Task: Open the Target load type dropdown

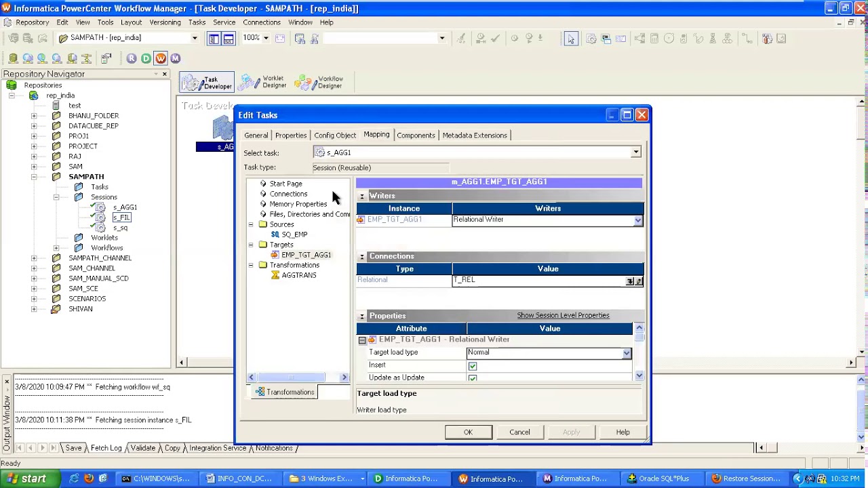Action: point(627,353)
